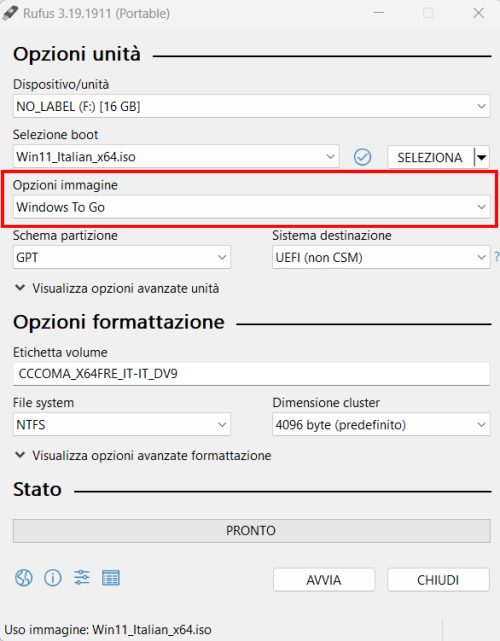Open the Dispositivo/unità drive dropdown
This screenshot has width=500, height=641.
pos(251,106)
